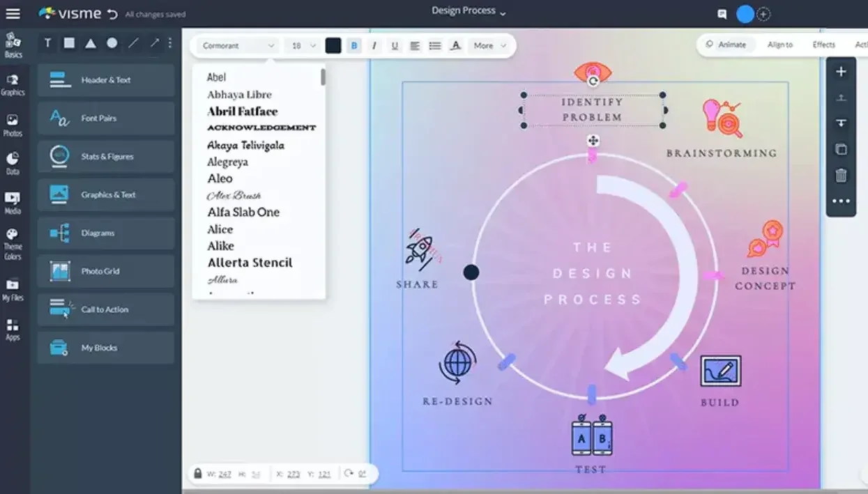Click the undo arrow beside Visme logo
Viewport: 868px width, 494px height.
click(113, 13)
